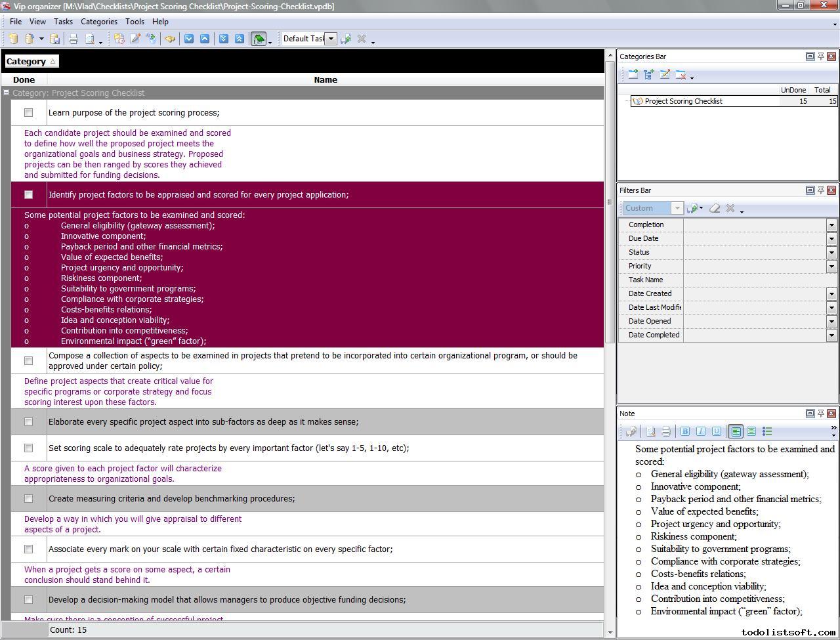
Task: Click the Edit task pencil icon
Action: coord(135,39)
